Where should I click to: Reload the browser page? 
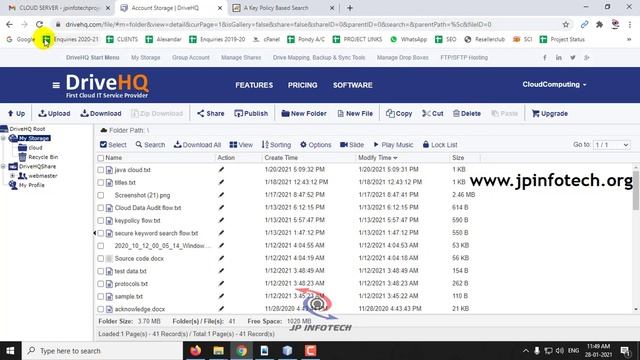coord(39,24)
